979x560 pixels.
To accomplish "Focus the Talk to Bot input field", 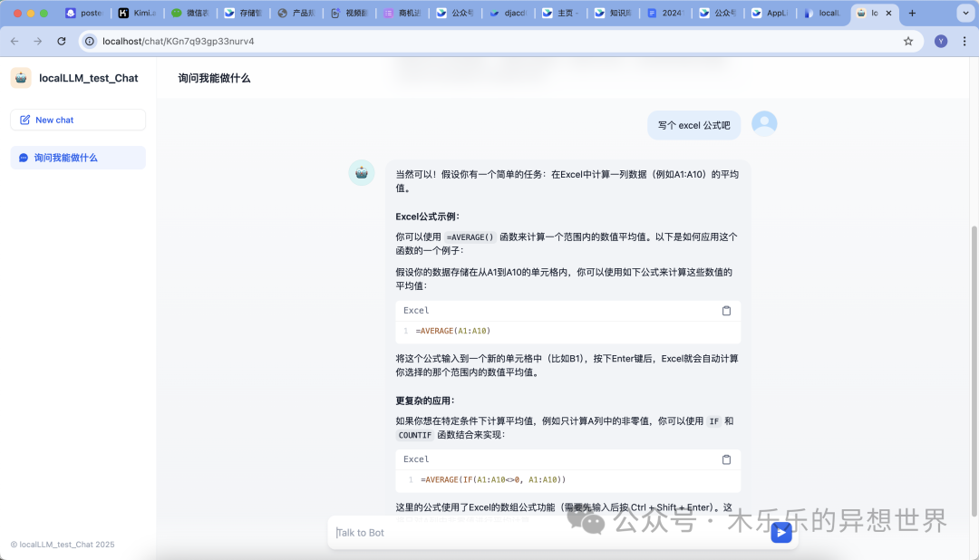I will click(544, 533).
